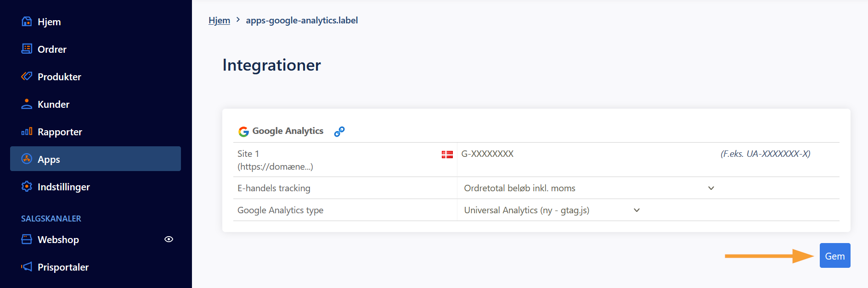The width and height of the screenshot is (868, 288).
Task: Toggle the Webshop eye visibility icon
Action: (x=169, y=239)
